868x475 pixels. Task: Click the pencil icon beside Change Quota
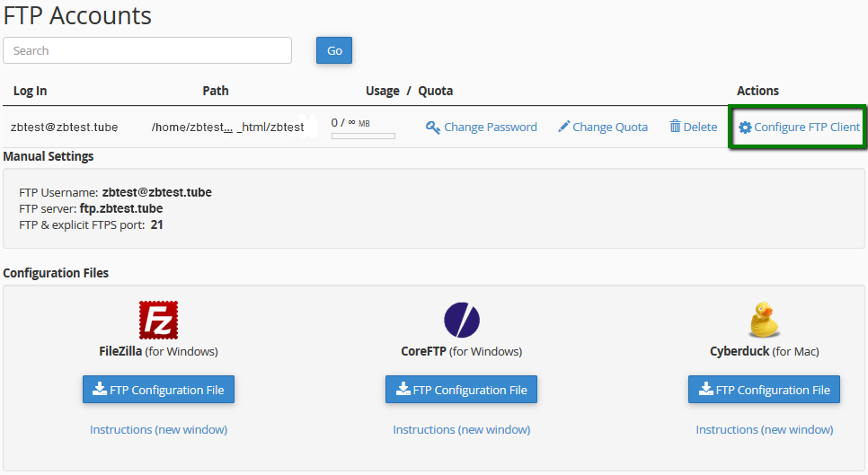tap(564, 128)
